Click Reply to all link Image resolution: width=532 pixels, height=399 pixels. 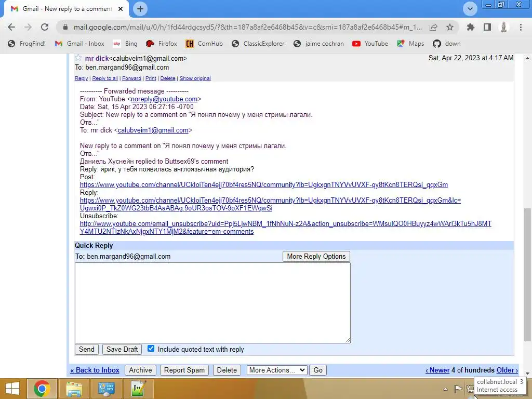pos(105,78)
